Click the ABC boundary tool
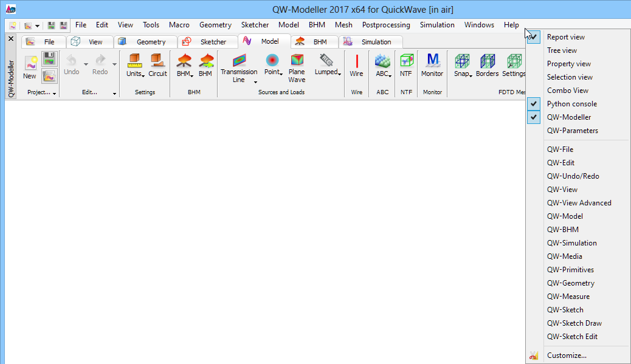The height and width of the screenshot is (364, 631). [x=383, y=66]
